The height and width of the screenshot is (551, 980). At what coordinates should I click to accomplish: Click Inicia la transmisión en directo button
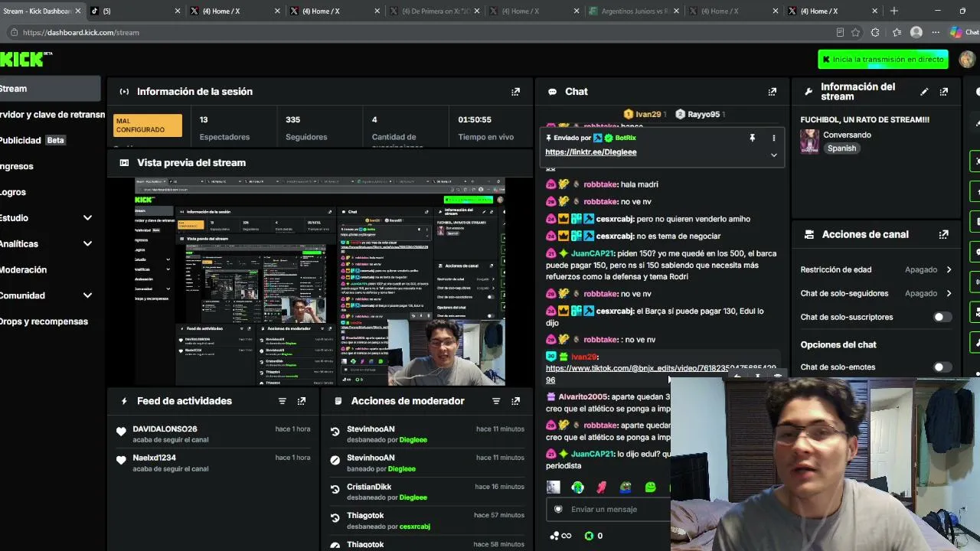pyautogui.click(x=883, y=60)
